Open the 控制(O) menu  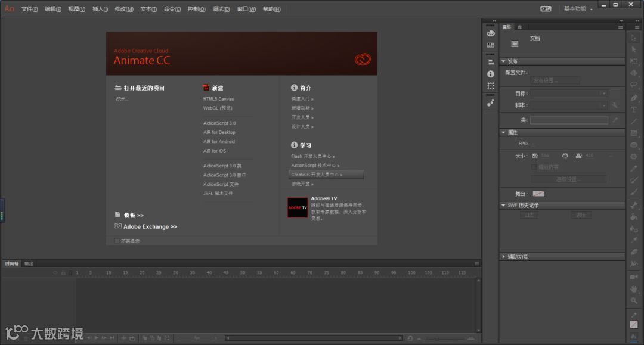(196, 9)
